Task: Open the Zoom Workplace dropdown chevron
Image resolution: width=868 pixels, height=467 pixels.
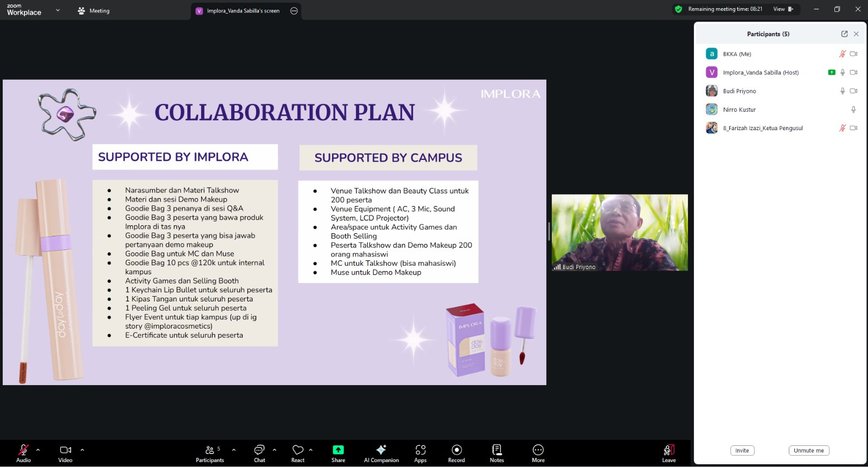Action: [58, 10]
